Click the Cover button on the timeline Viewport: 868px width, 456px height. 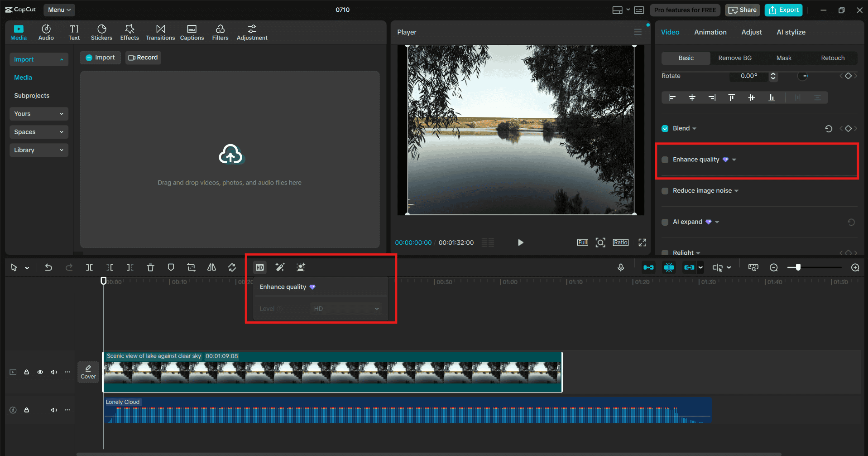pos(88,372)
